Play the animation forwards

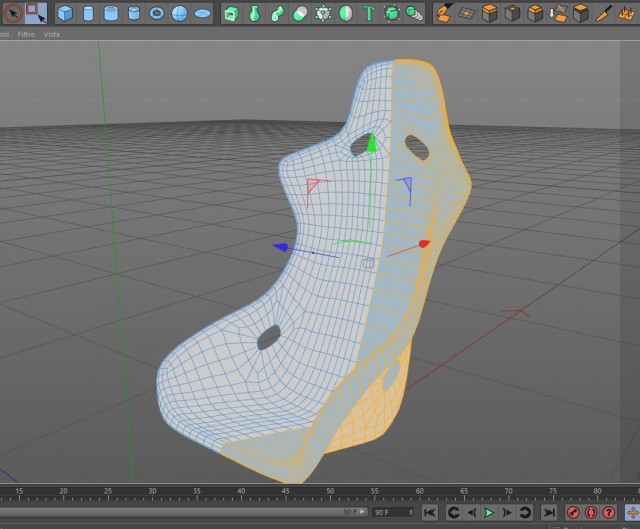click(x=489, y=512)
